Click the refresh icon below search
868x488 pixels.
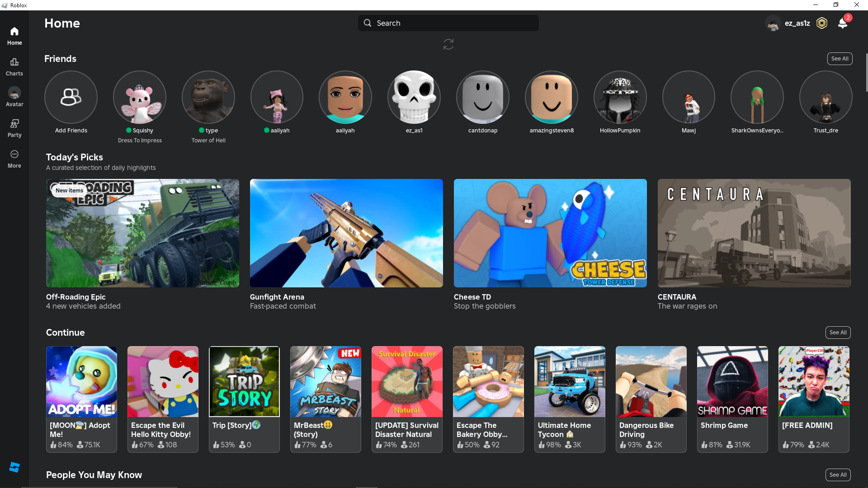pos(448,44)
